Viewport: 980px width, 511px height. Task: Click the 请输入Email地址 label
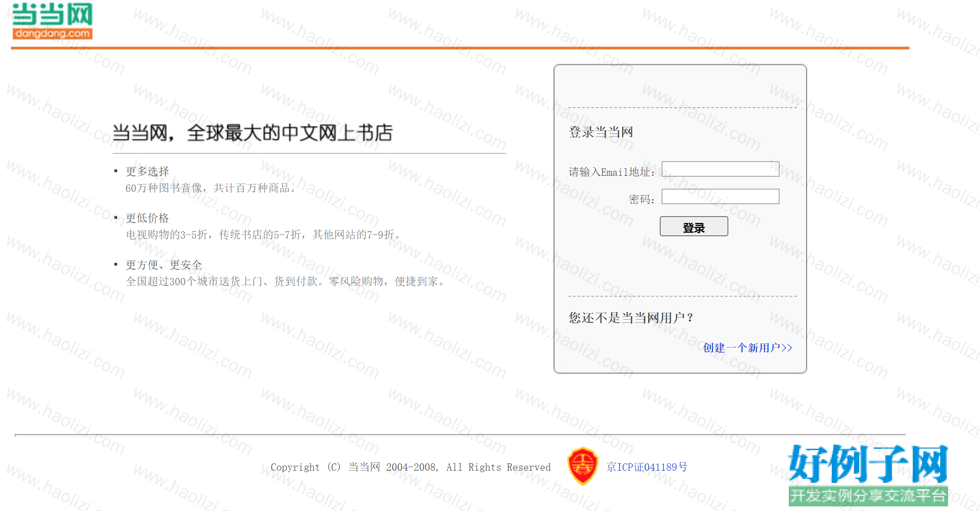(x=612, y=172)
